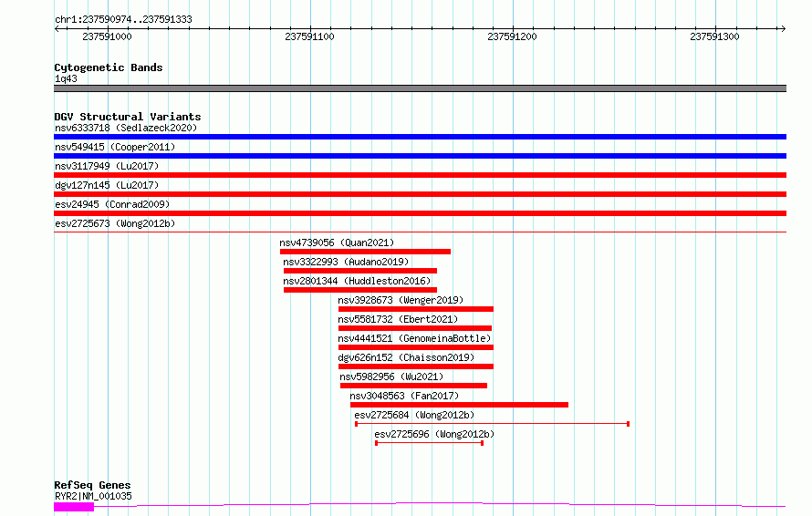
Task: Click the blue bar for nsv549415
Action: pyautogui.click(x=420, y=156)
